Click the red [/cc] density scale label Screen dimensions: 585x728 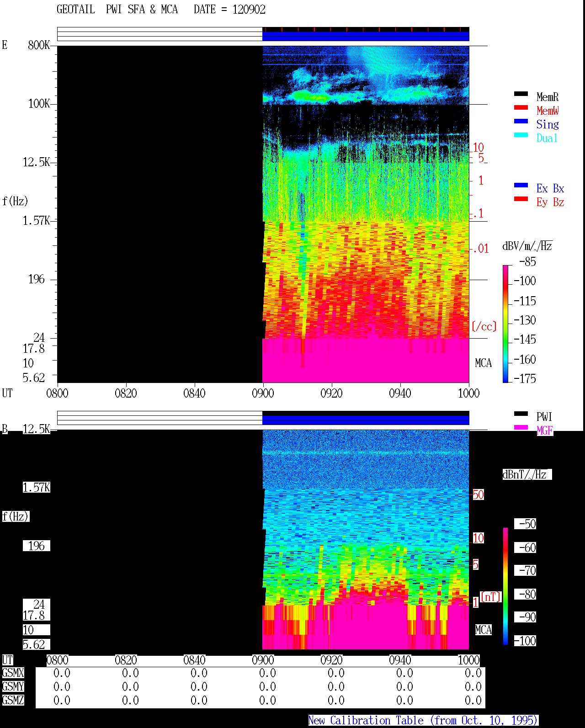(484, 327)
